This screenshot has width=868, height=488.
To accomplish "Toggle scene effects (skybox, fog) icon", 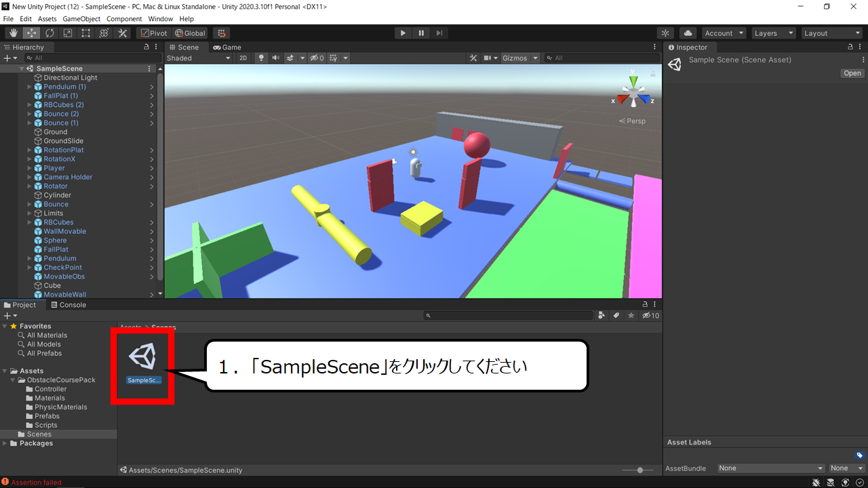I will click(291, 58).
